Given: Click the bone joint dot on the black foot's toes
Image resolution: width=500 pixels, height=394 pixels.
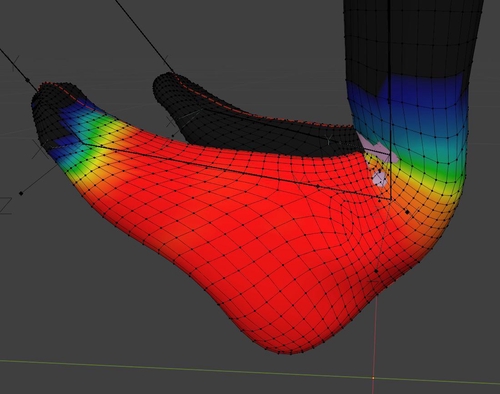Looking at the screenshot, I should click(x=173, y=136).
